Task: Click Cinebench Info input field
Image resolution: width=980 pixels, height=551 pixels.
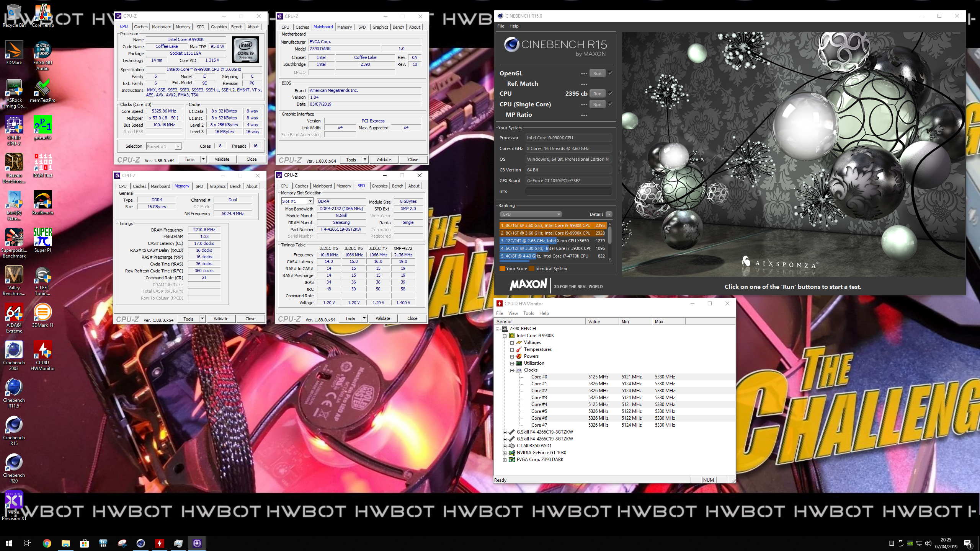Action: pos(568,191)
